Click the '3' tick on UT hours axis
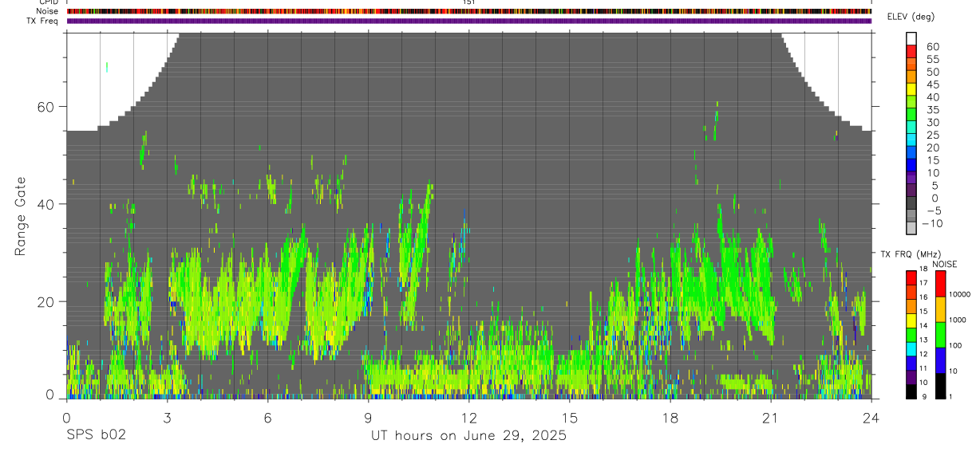This screenshot has height=452, width=980. pyautogui.click(x=167, y=418)
